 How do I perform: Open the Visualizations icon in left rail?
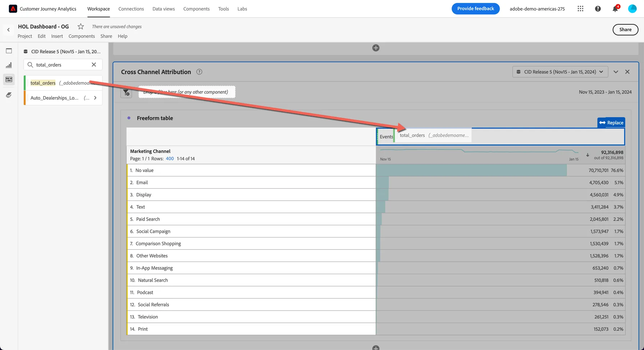9,65
